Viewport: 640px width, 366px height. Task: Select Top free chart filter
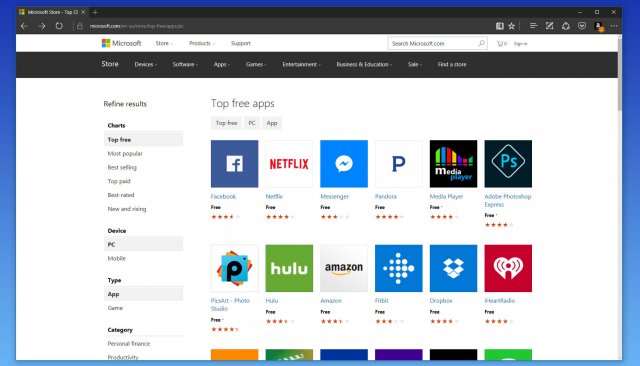[x=143, y=140]
